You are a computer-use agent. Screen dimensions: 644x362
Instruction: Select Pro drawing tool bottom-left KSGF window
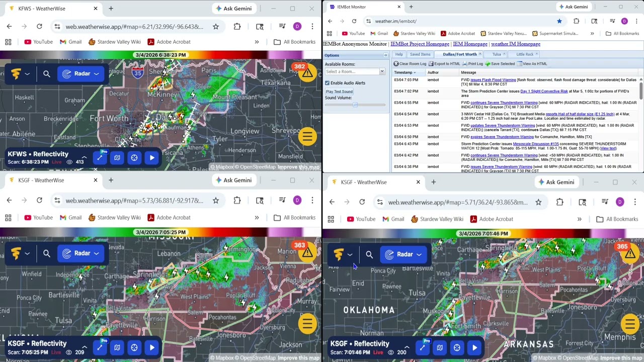100,347
